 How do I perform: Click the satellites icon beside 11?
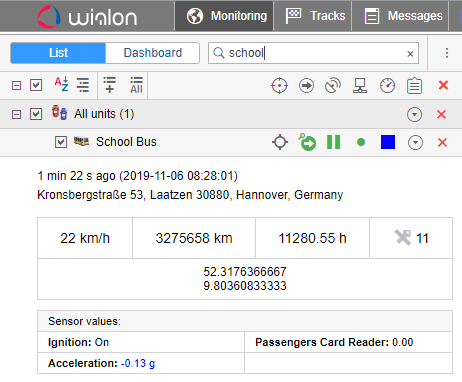click(403, 238)
